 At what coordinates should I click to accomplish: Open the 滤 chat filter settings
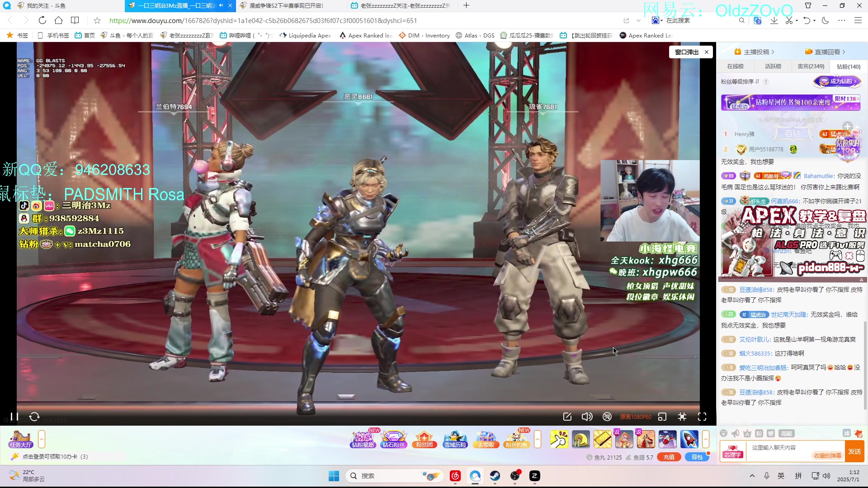[x=847, y=433]
